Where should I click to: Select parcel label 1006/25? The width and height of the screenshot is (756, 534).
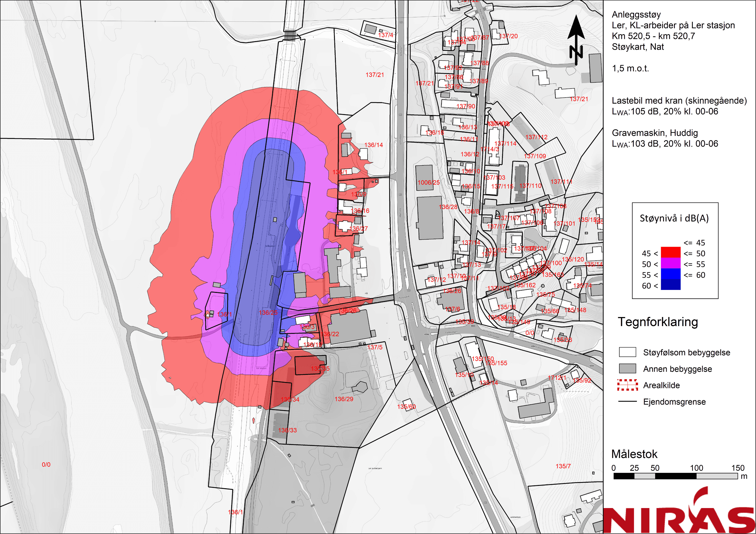[x=428, y=183]
